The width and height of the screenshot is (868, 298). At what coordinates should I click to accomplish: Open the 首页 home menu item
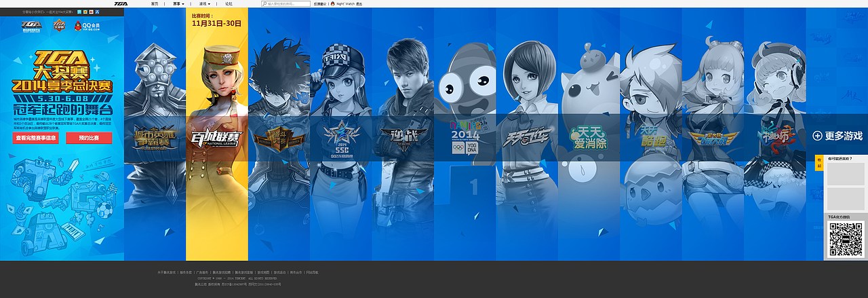(155, 4)
